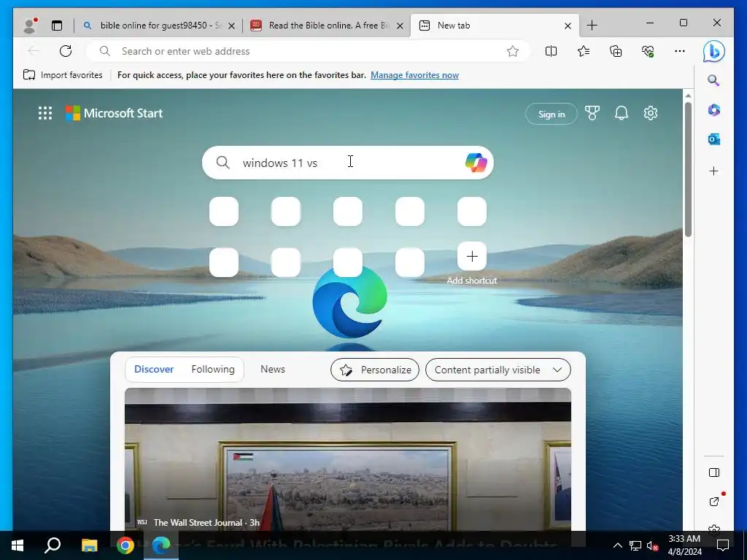Image resolution: width=747 pixels, height=560 pixels.
Task: Click the scrollbar up arrow
Action: pos(688,96)
